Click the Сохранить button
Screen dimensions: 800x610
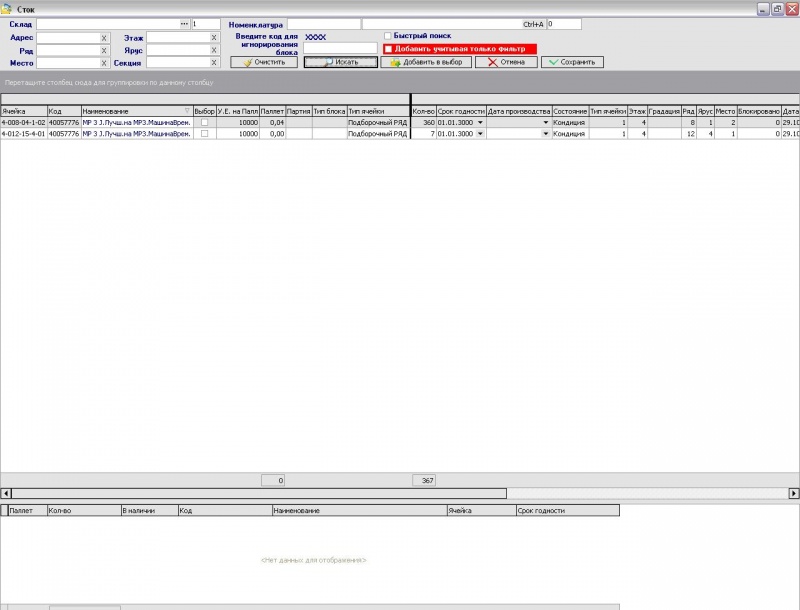tap(572, 62)
